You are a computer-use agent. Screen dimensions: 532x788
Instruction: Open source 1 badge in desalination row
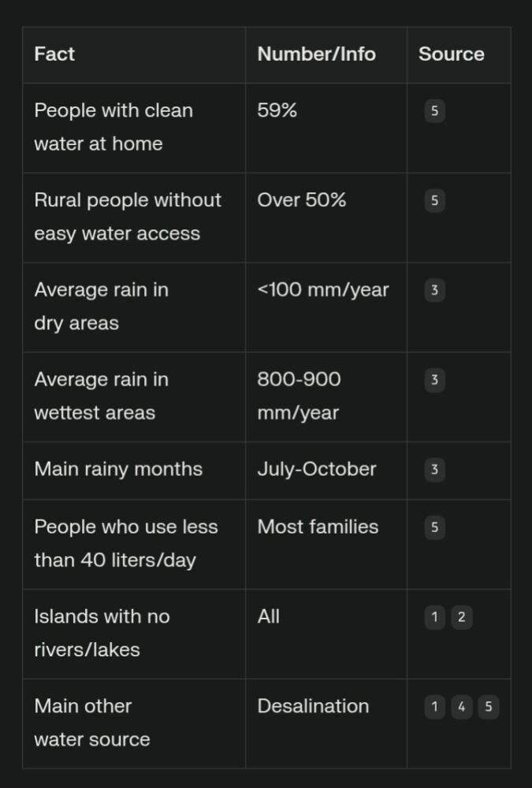(433, 708)
